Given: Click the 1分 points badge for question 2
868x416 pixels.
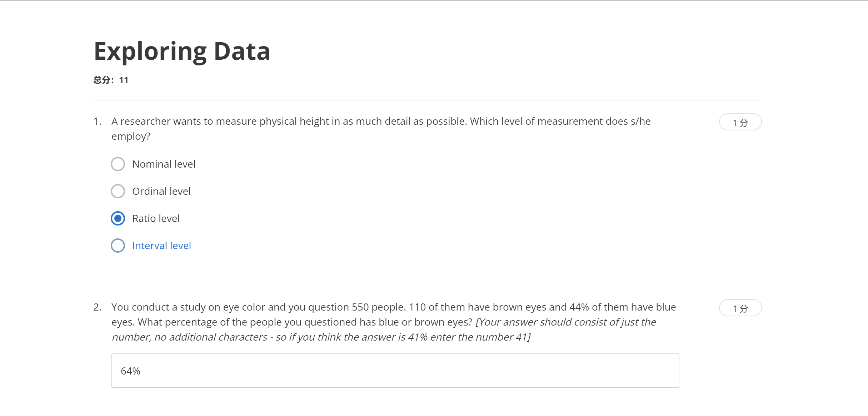Looking at the screenshot, I should 740,308.
